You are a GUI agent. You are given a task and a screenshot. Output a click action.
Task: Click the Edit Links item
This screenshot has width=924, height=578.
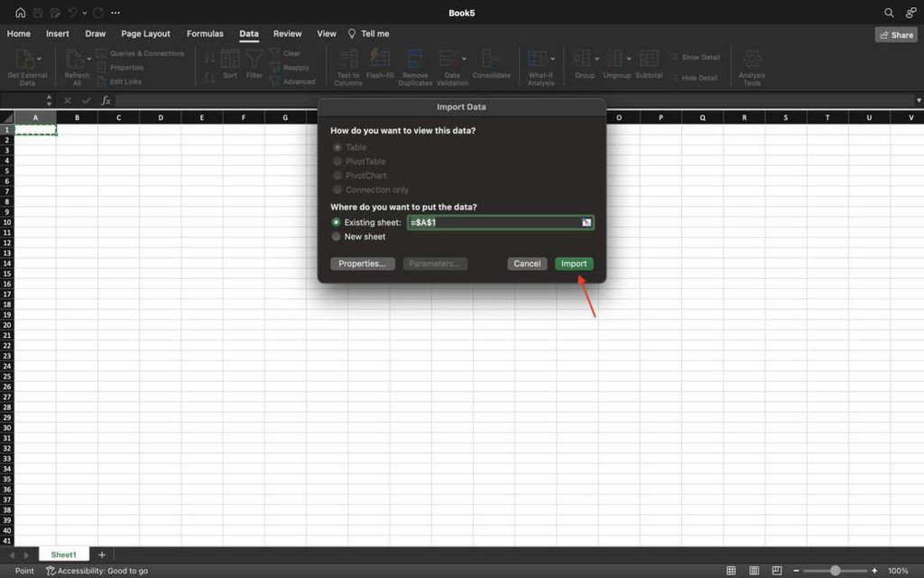tap(119, 81)
